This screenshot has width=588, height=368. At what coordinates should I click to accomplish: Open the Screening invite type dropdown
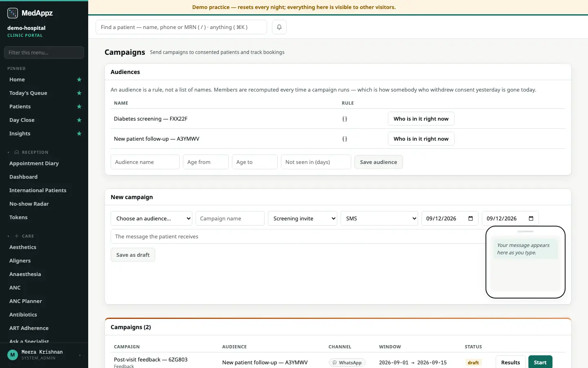point(303,218)
